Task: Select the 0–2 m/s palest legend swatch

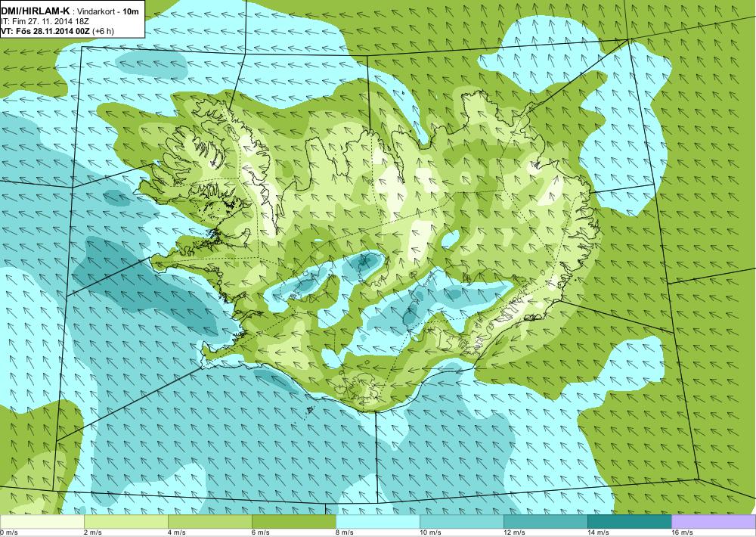Action: click(x=42, y=522)
